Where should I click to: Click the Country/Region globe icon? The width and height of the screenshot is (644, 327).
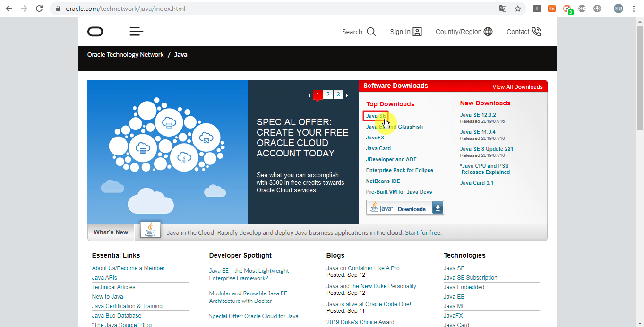pos(488,32)
